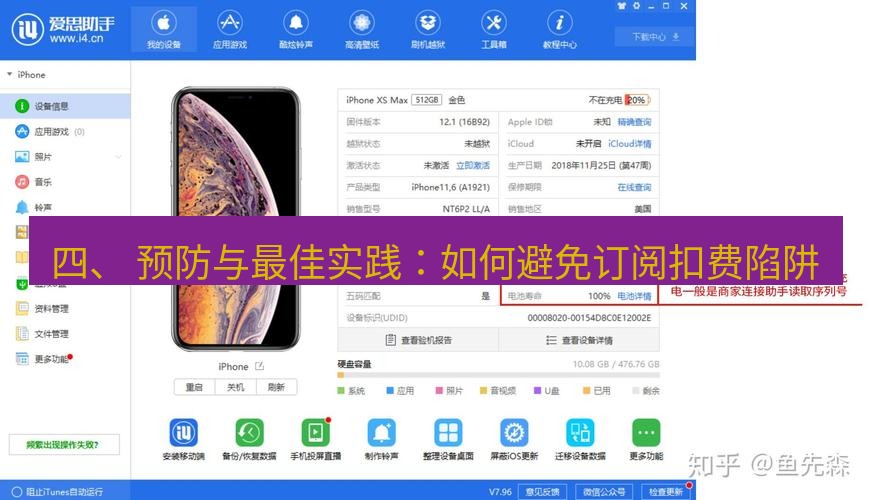The width and height of the screenshot is (872, 500).
Task: Open 刷机越狱 tab in top bar
Action: pos(428,29)
